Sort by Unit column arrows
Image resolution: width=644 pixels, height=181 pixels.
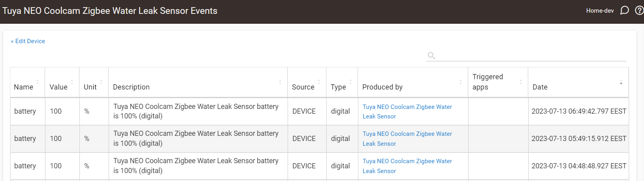pyautogui.click(x=101, y=82)
